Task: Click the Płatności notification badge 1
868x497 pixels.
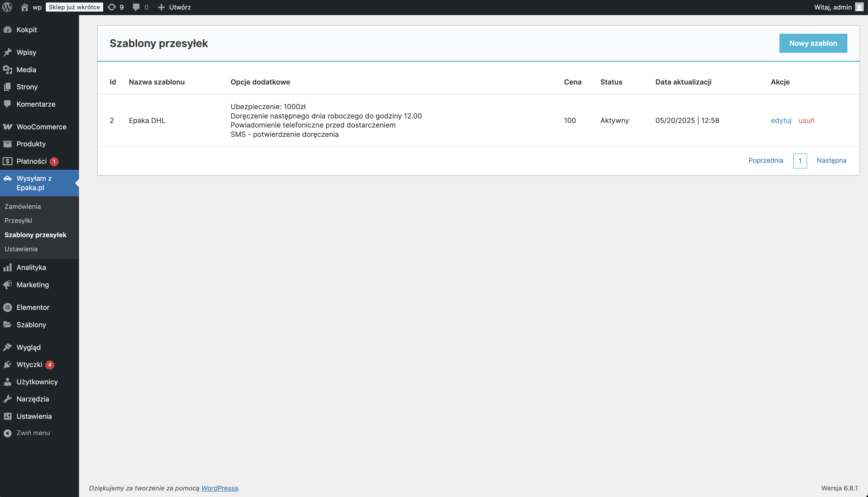Action: coord(54,161)
